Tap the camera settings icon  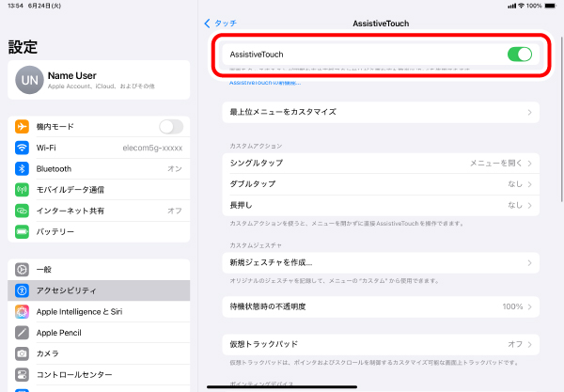(23, 353)
